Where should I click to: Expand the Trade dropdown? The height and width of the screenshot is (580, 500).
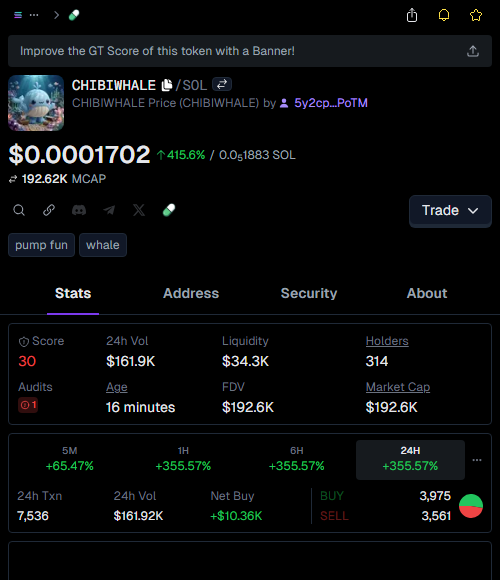[450, 210]
